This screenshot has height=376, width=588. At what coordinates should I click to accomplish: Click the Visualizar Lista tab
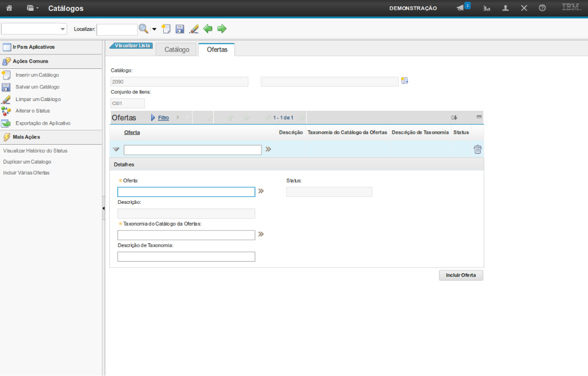[x=132, y=45]
